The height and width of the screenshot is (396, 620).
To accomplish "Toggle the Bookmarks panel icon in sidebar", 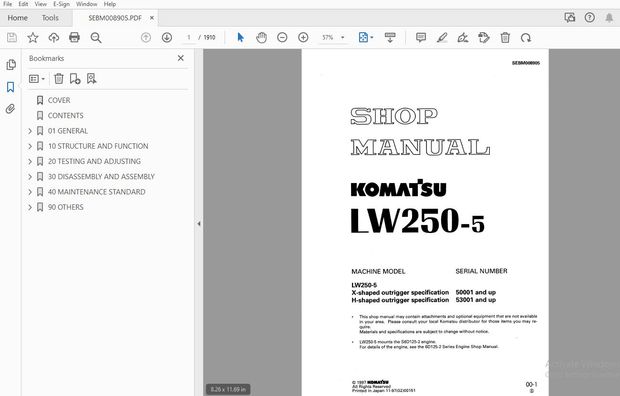I will [11, 87].
